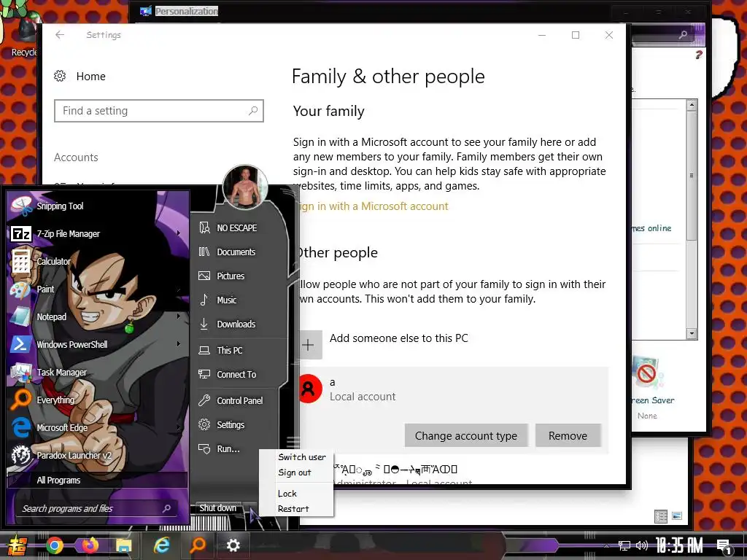Choose Restart in power menu
The image size is (747, 560).
click(x=293, y=509)
